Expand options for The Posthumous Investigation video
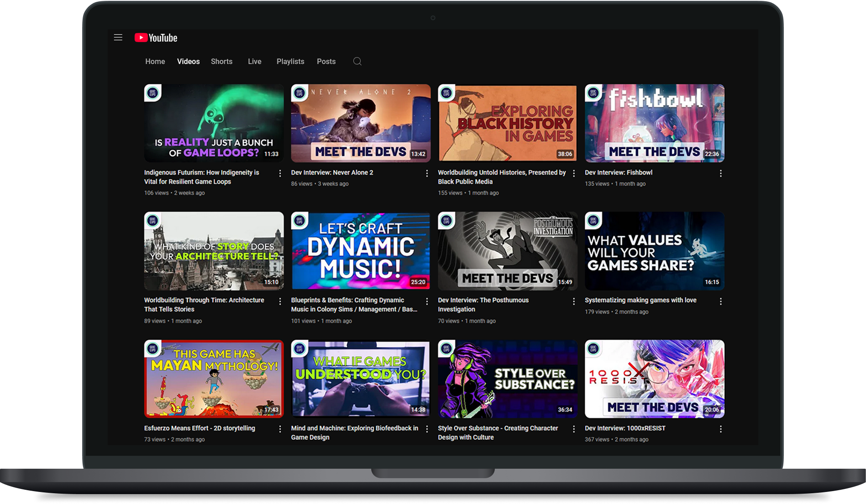Screen dimensions: 866x504 click(574, 301)
